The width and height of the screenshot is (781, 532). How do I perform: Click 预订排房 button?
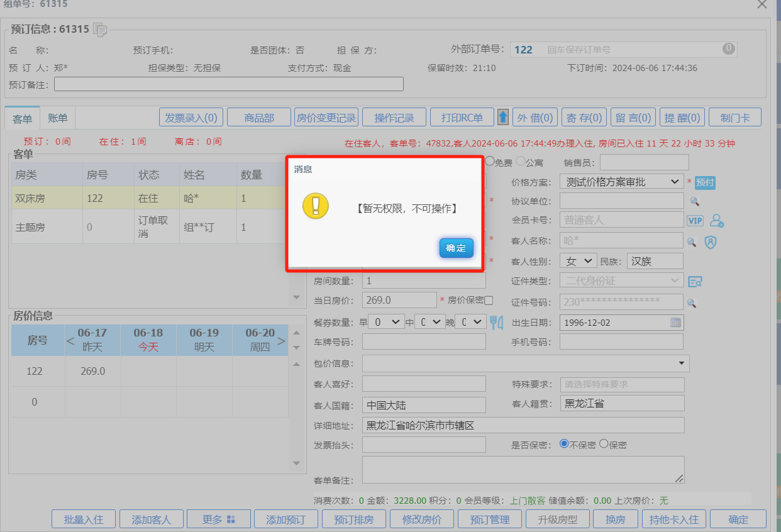[x=354, y=519]
